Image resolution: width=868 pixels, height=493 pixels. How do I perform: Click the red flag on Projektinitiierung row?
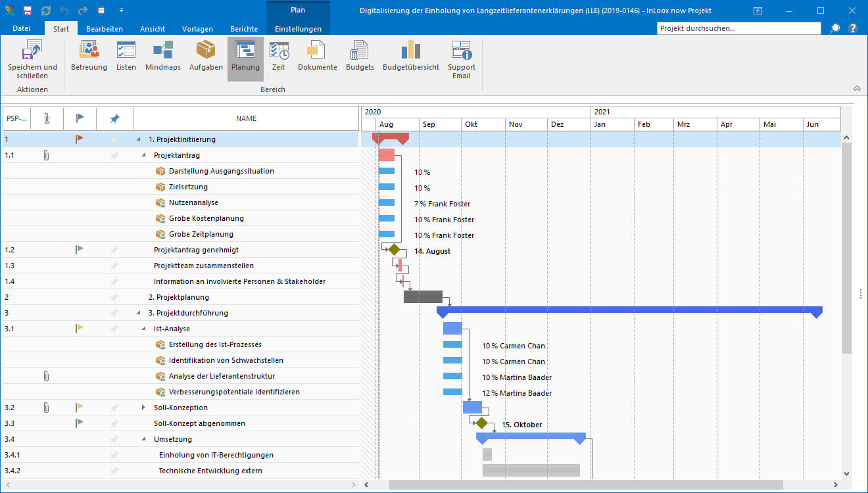pos(80,139)
